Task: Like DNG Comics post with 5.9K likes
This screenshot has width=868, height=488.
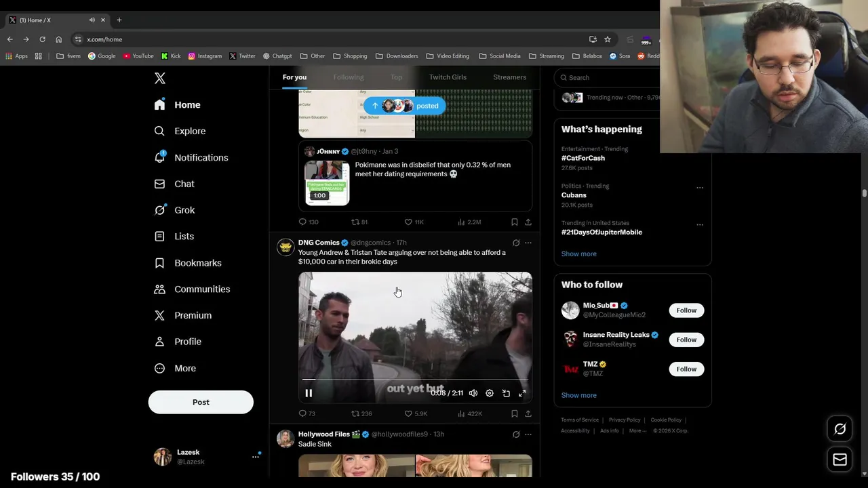Action: (x=416, y=413)
